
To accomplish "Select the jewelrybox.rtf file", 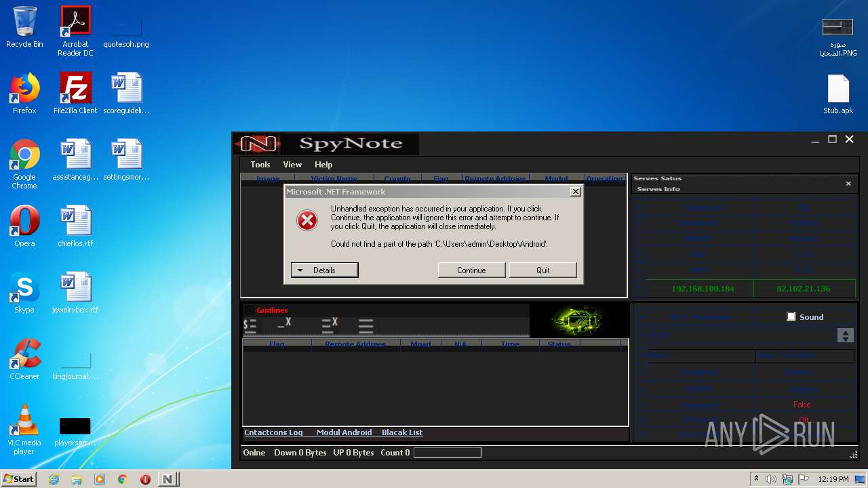I will click(x=75, y=293).
